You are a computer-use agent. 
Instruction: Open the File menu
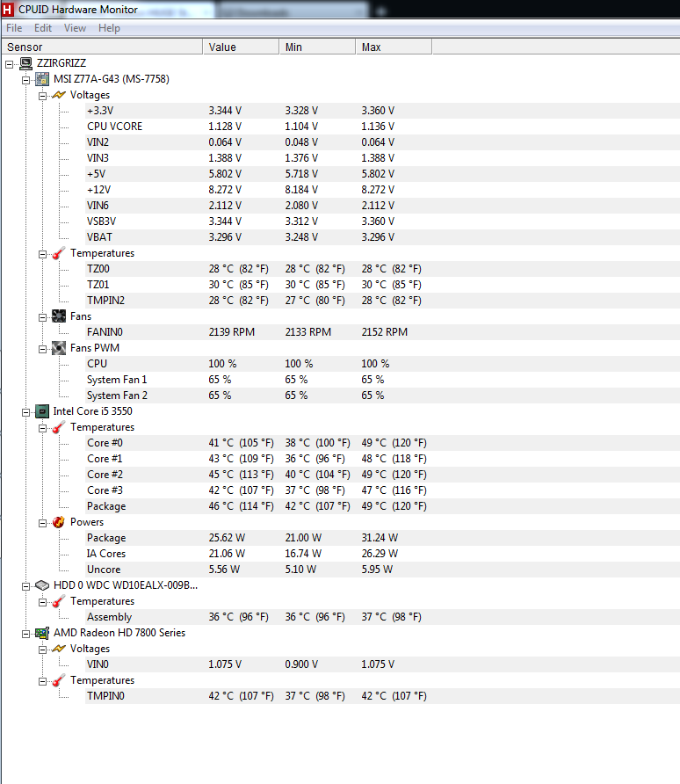click(x=14, y=28)
